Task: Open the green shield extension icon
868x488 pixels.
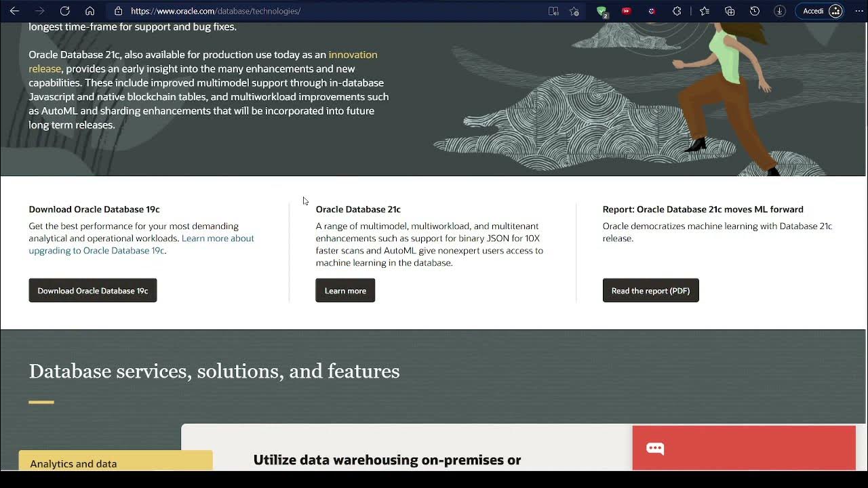Action: coord(601,11)
